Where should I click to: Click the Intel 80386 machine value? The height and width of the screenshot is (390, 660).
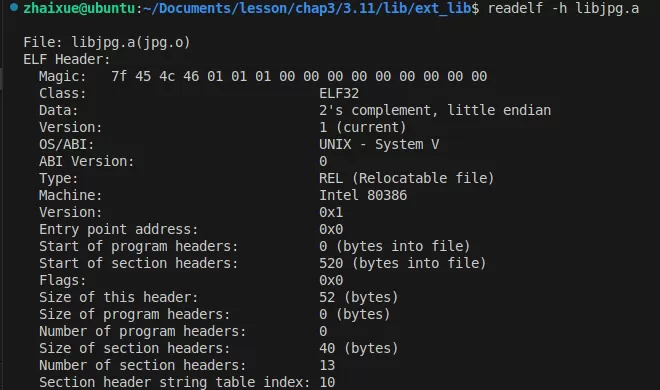tap(363, 195)
